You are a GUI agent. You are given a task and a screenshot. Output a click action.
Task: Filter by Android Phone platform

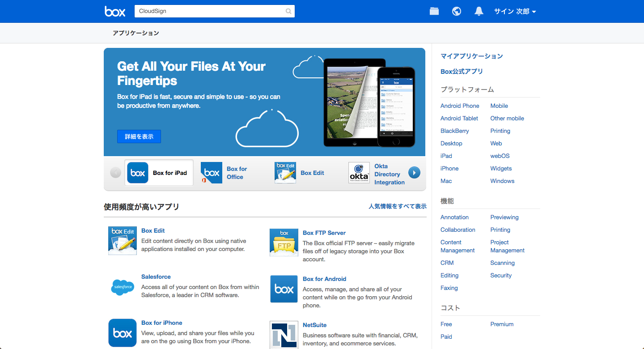[459, 106]
